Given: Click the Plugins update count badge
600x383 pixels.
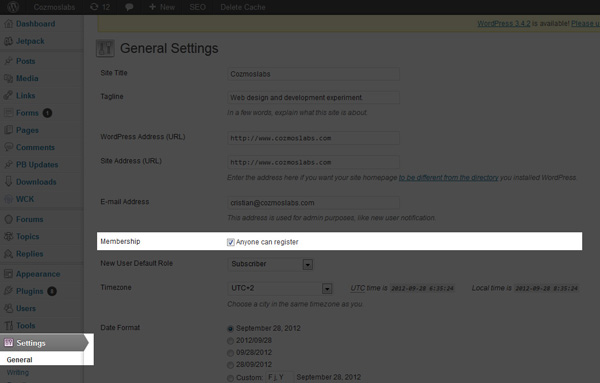Looking at the screenshot, I should (x=52, y=291).
